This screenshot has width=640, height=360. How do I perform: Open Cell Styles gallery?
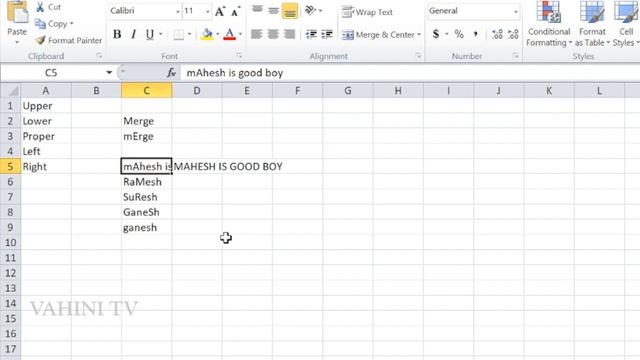626,24
